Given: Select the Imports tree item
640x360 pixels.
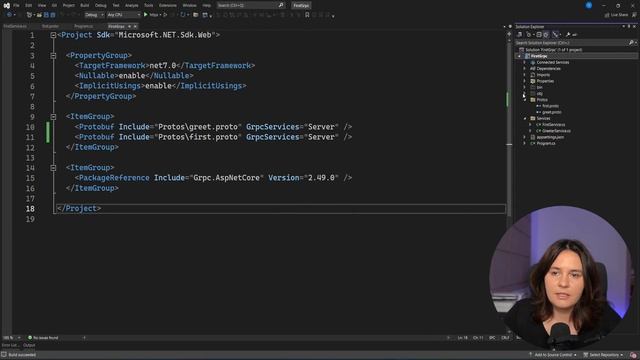Looking at the screenshot, I should tap(543, 75).
